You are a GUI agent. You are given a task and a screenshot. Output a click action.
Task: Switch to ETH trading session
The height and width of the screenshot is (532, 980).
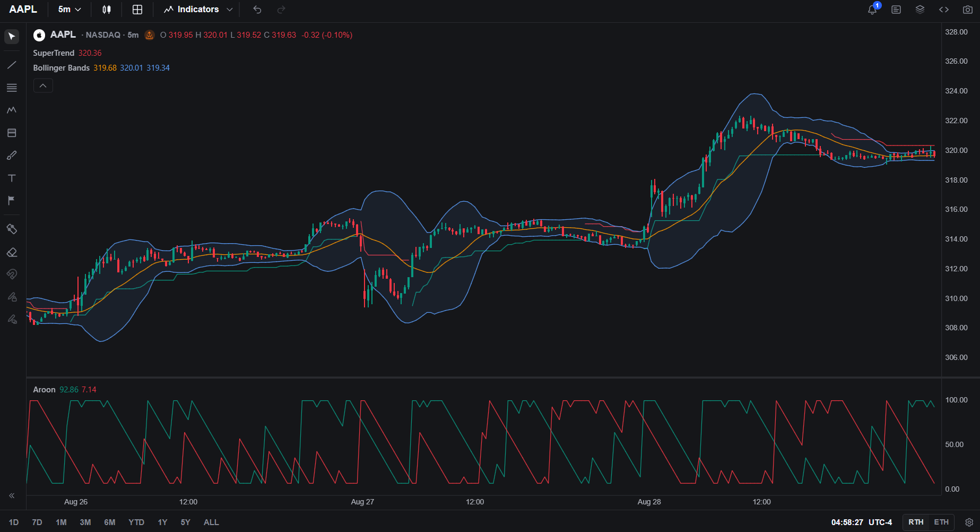pos(941,522)
